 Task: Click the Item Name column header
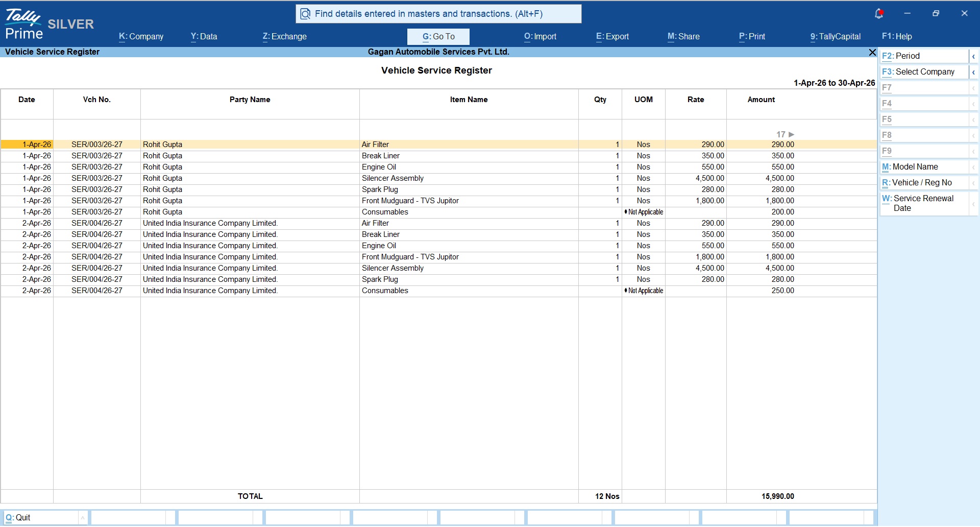(469, 100)
